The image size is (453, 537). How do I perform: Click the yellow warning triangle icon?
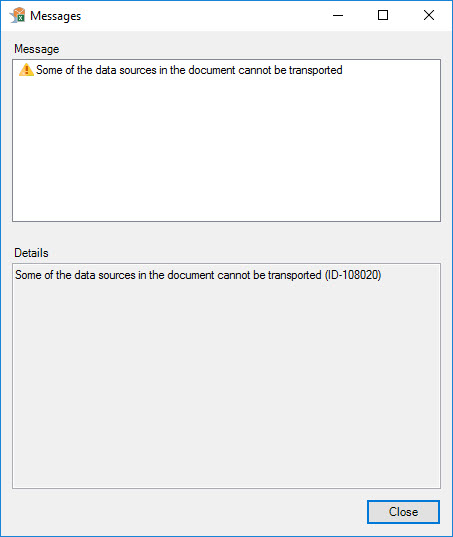(x=26, y=70)
